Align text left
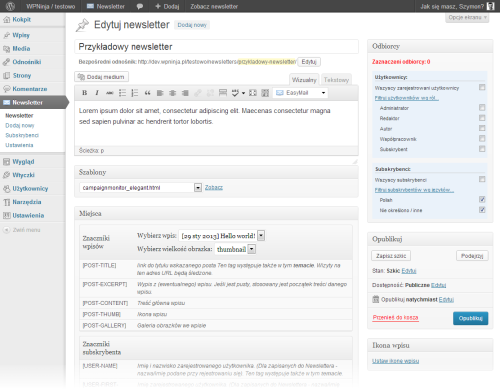 pyautogui.click(x=160, y=93)
